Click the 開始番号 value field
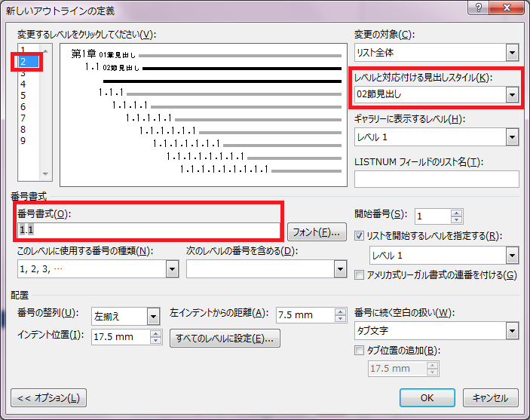530x420 pixels. [433, 216]
